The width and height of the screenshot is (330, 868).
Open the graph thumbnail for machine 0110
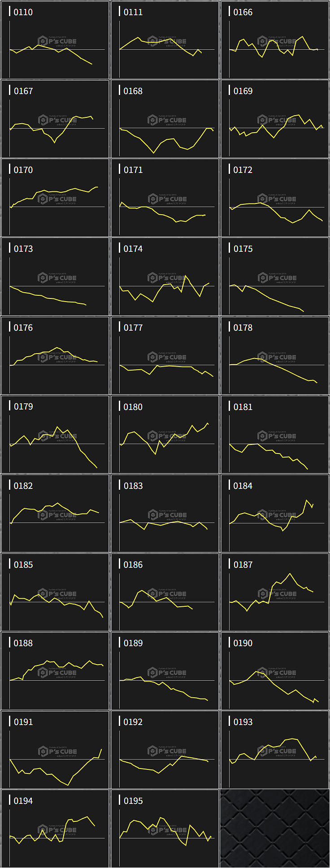pos(55,40)
